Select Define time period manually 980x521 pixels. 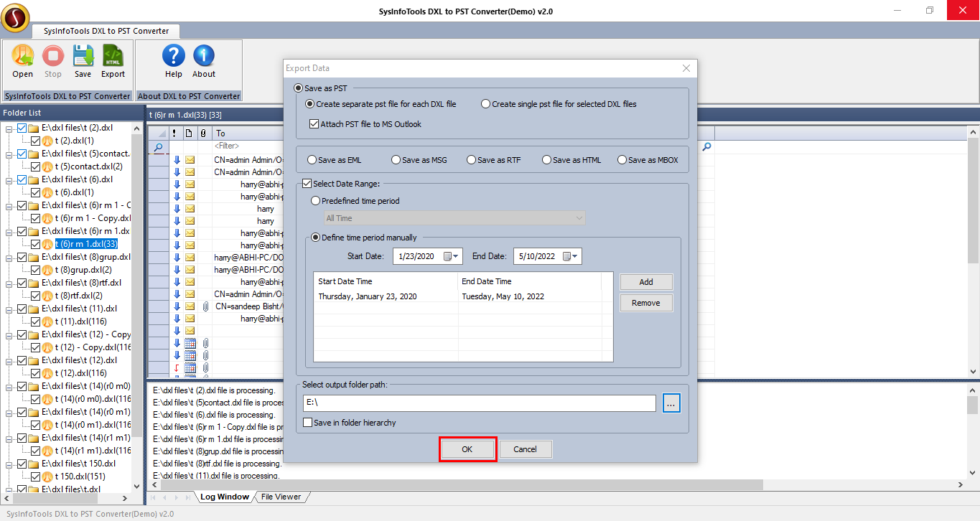(x=316, y=238)
